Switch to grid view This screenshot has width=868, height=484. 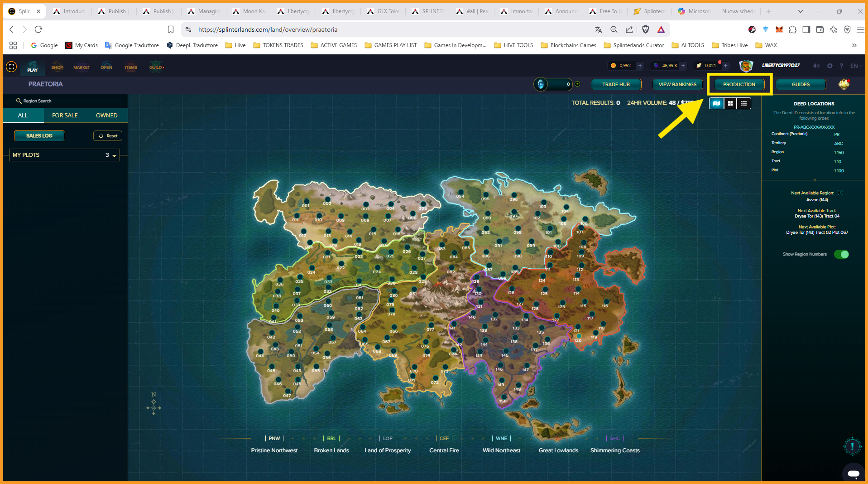[x=730, y=103]
